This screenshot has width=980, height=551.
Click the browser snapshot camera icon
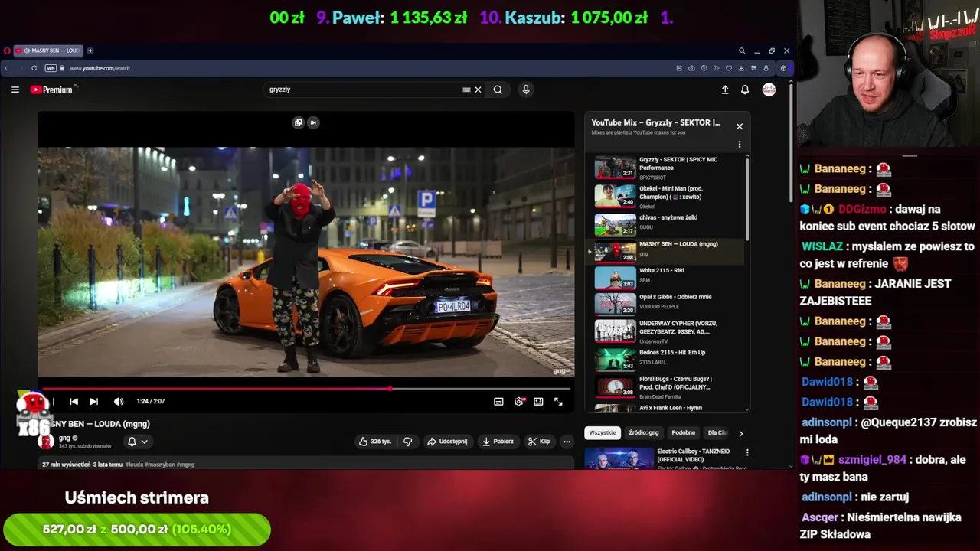click(x=691, y=68)
